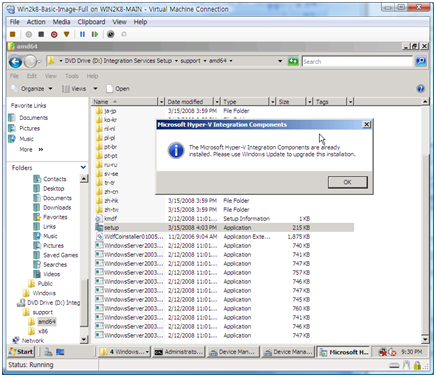
Task: Click the Open command bar button
Action: pyautogui.click(x=118, y=89)
